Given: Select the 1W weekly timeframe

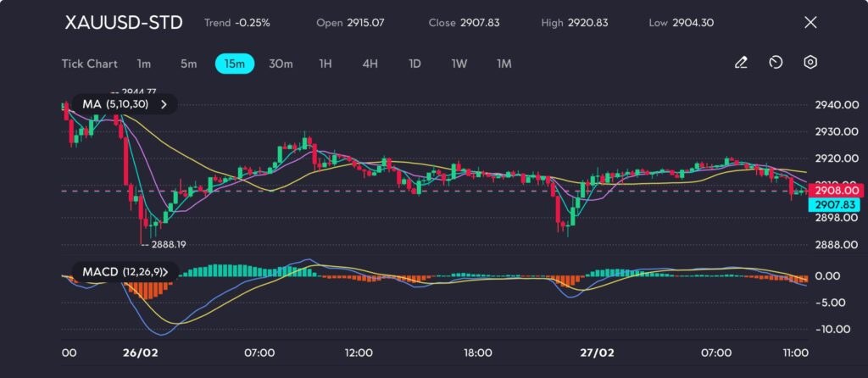Looking at the screenshot, I should point(459,64).
